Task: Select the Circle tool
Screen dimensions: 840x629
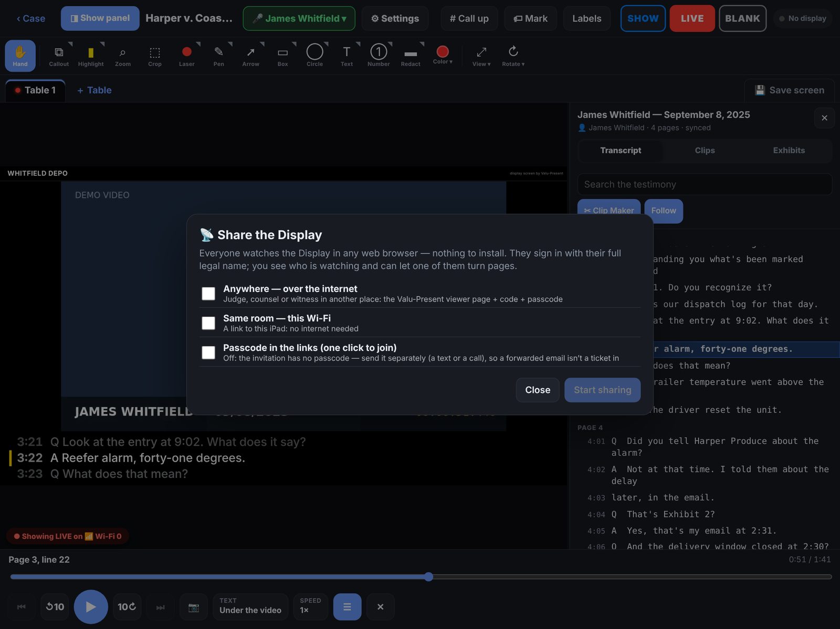Action: tap(315, 56)
